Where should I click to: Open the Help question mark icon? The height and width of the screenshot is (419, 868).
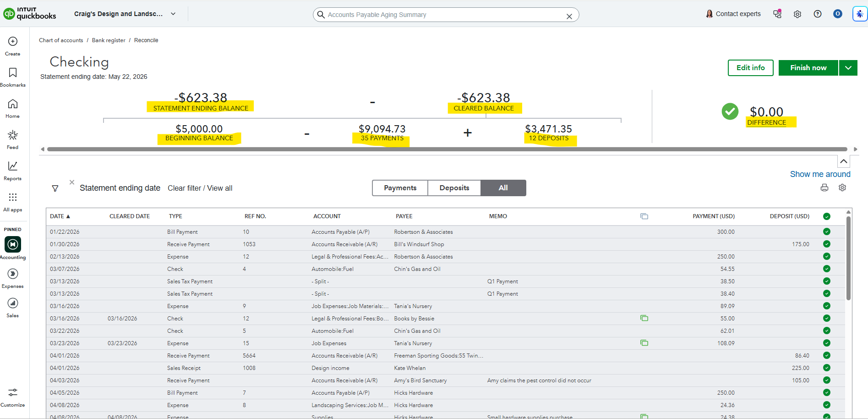[818, 14]
